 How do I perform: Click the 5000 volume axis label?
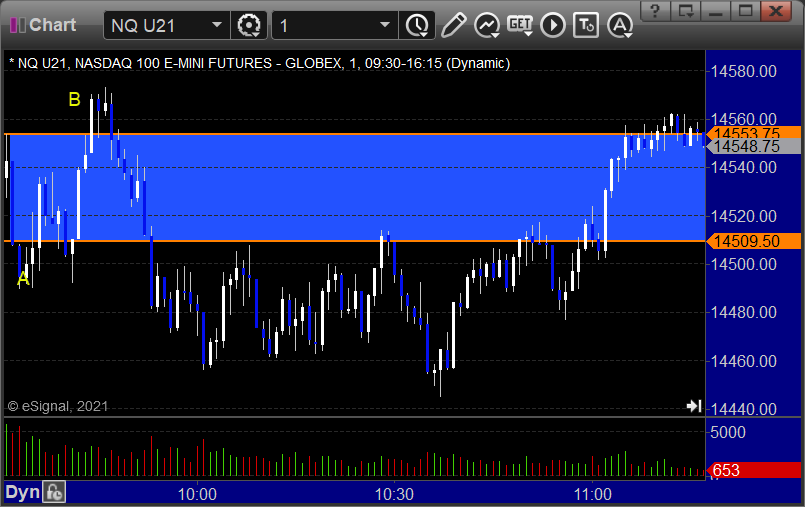(x=727, y=432)
